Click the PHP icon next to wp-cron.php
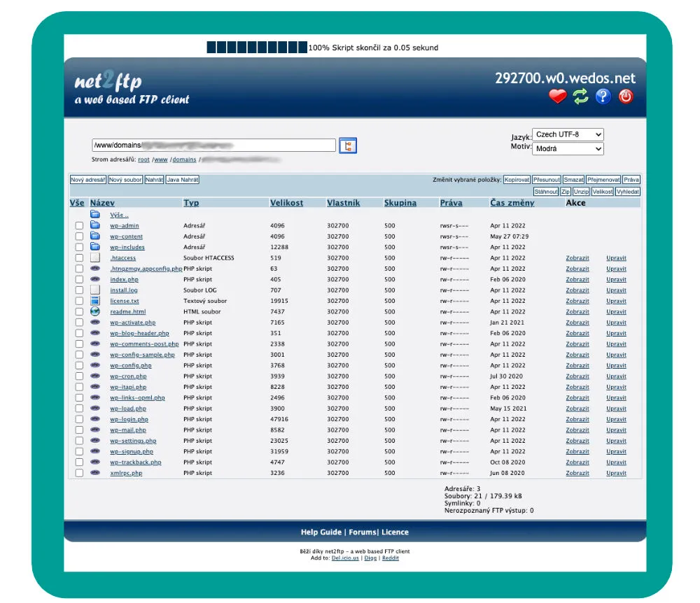The width and height of the screenshot is (700, 603). click(x=95, y=376)
